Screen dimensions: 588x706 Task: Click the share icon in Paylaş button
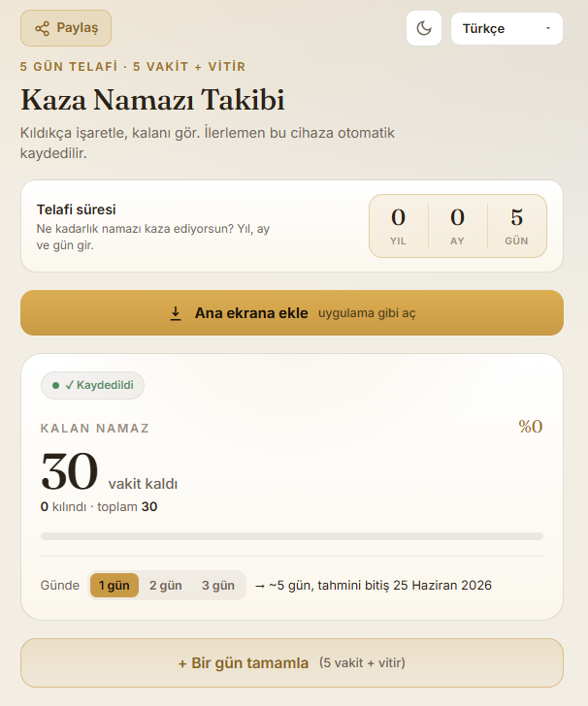tap(43, 28)
